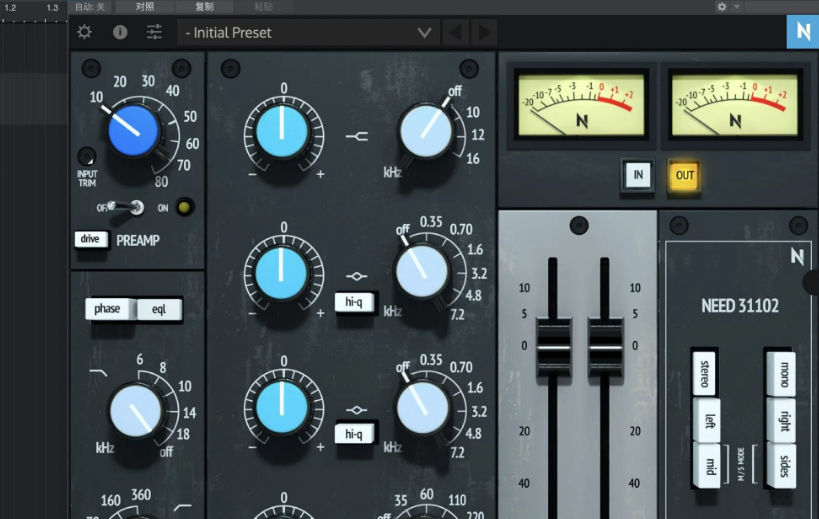Screen dimensions: 819x519
Task: Click the high-pass filter slope symbol
Action: [x=183, y=506]
